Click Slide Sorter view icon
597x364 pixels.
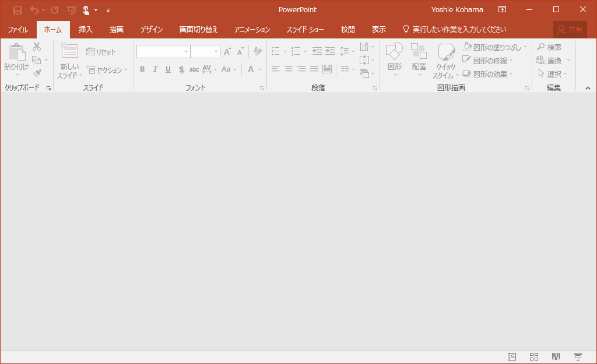[x=534, y=356]
